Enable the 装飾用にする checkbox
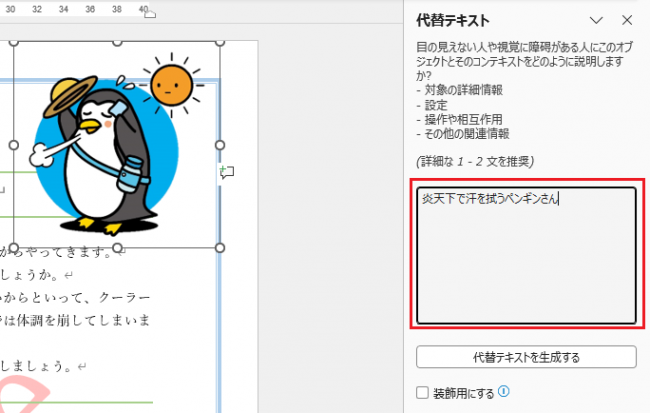This screenshot has width=650, height=413. (x=422, y=393)
